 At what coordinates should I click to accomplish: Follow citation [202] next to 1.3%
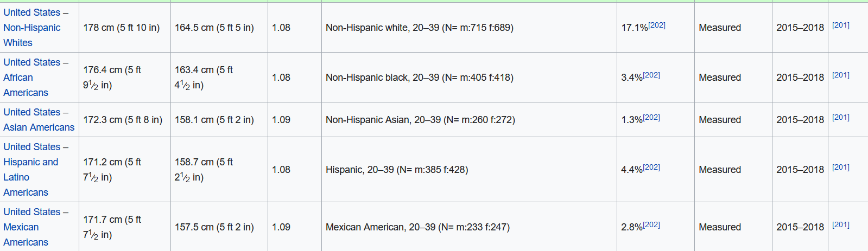(651, 117)
